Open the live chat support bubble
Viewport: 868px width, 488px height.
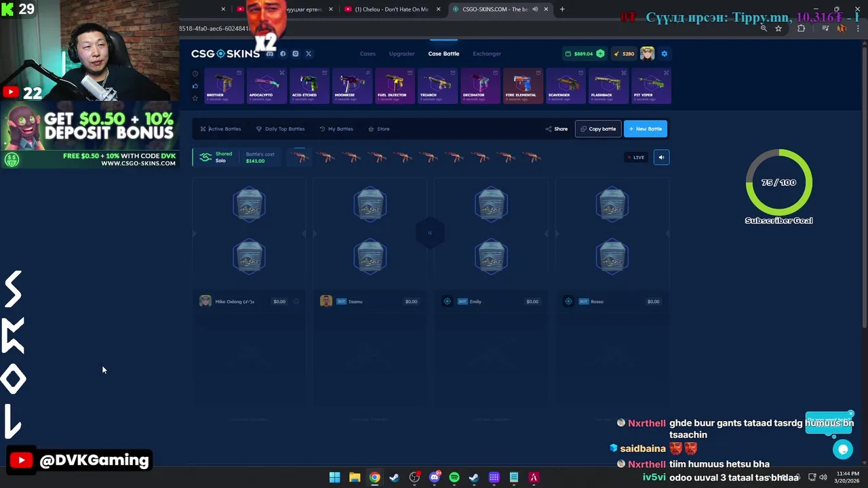pos(843,449)
